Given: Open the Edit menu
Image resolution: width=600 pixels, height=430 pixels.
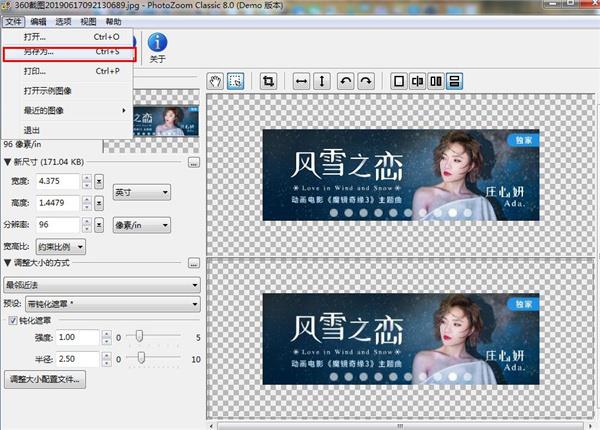Looking at the screenshot, I should 39,22.
